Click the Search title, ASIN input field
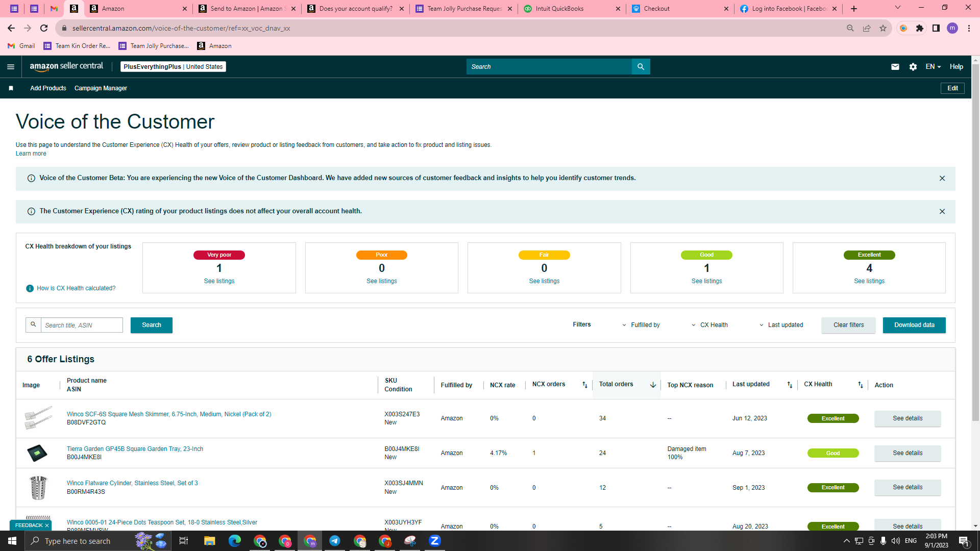Viewport: 980px width, 551px height. [82, 325]
